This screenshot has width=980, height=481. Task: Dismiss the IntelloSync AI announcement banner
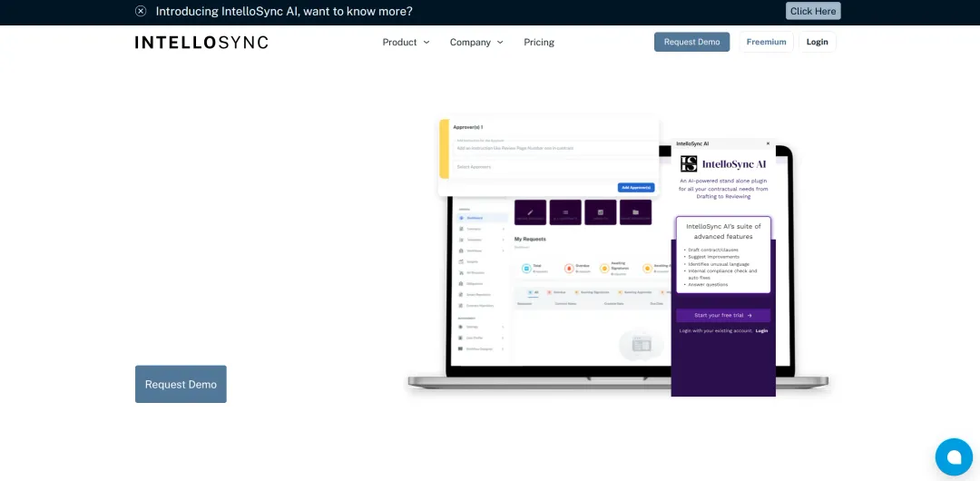click(x=141, y=11)
